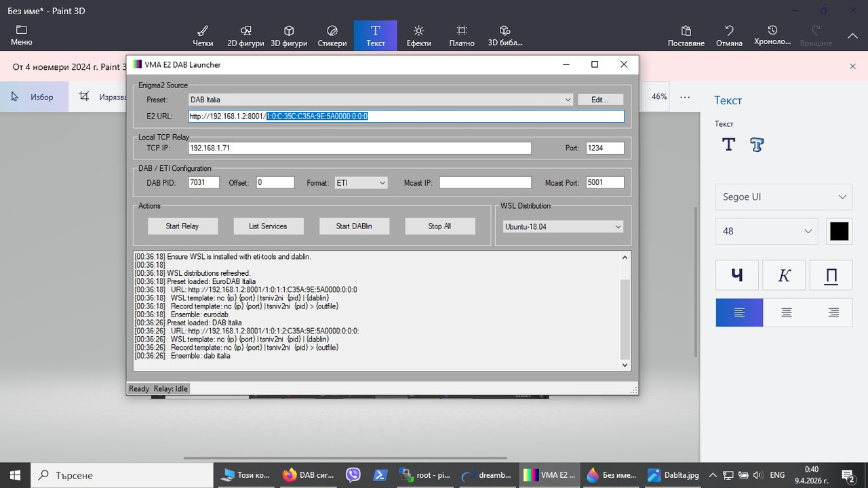
Task: Toggle underline (П) text formatting
Action: 831,275
